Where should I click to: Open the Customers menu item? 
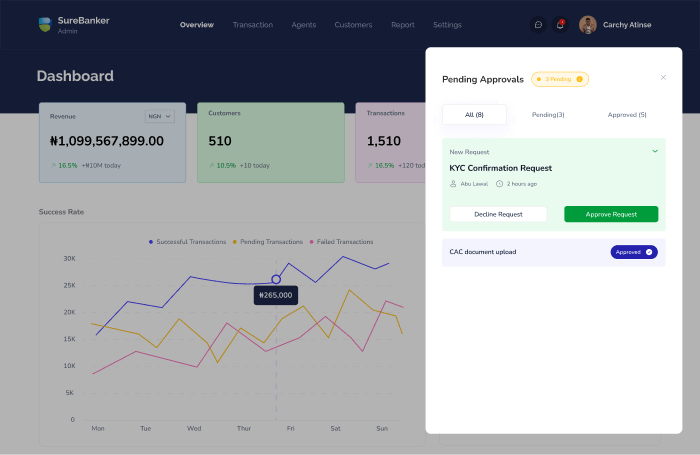(x=354, y=25)
